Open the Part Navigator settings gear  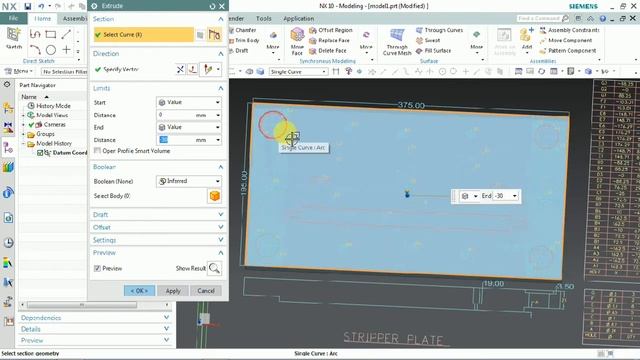pos(7,84)
